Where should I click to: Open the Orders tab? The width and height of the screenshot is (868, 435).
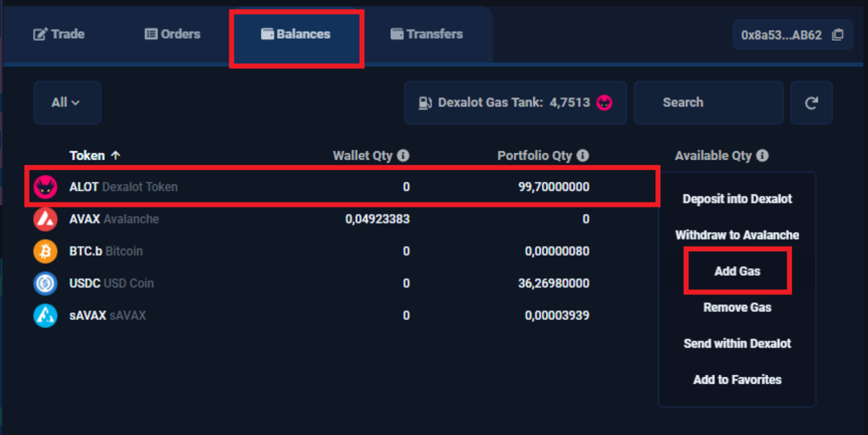pyautogui.click(x=173, y=34)
